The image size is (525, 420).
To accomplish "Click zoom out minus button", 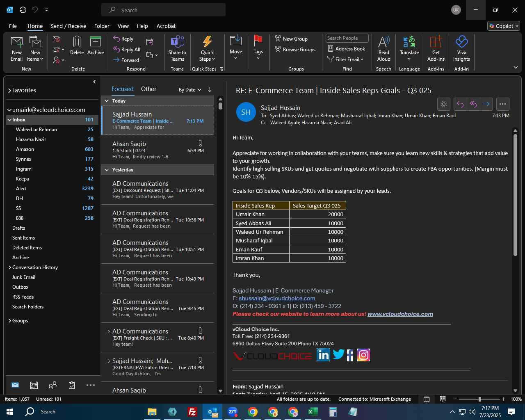I will pyautogui.click(x=455, y=399).
